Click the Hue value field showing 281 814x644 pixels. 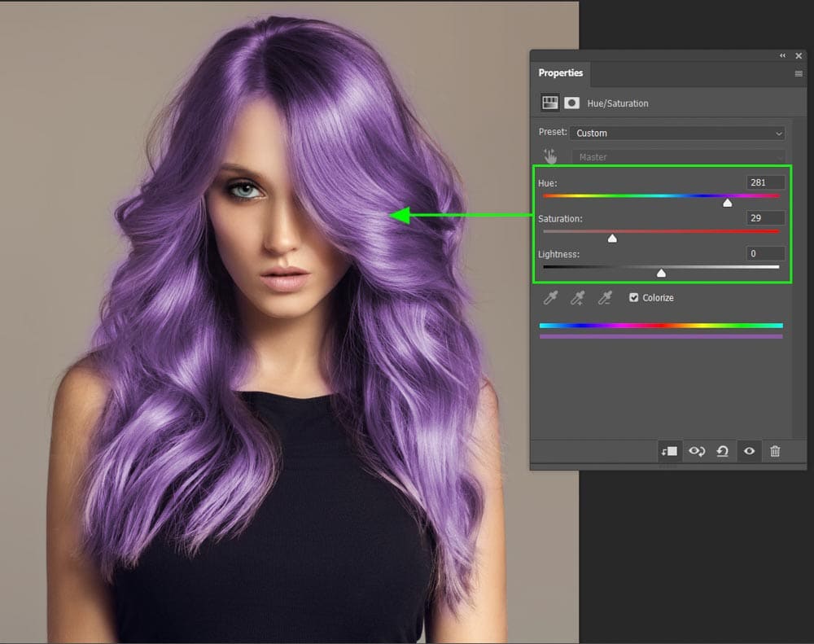click(x=765, y=182)
